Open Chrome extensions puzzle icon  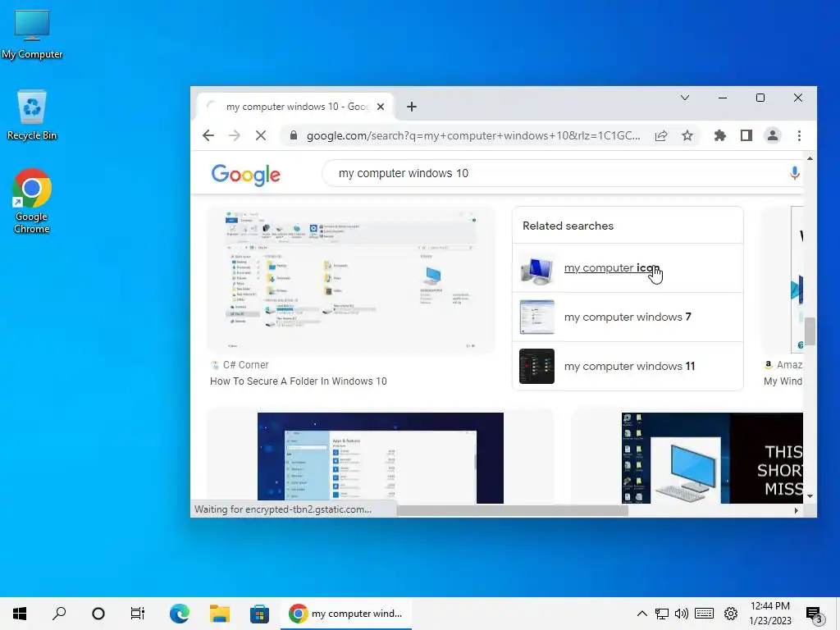[720, 135]
